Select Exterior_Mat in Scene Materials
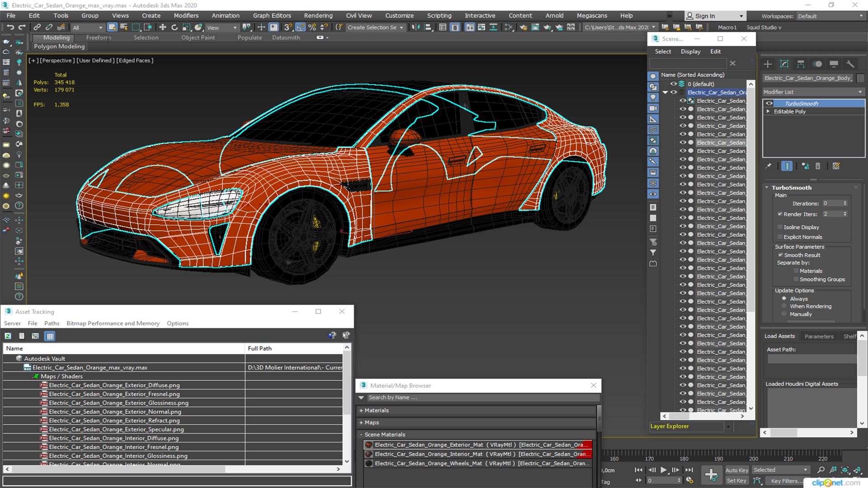The width and height of the screenshot is (868, 488). coord(478,445)
